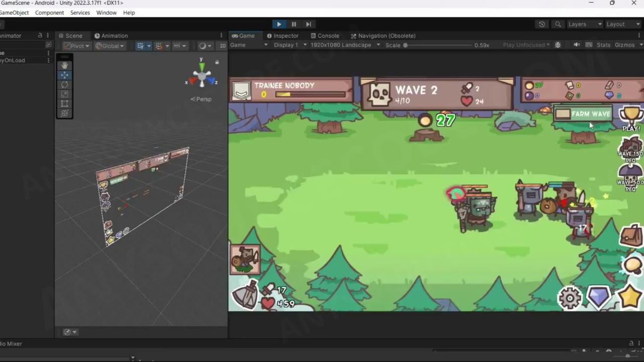Open the Global handle rotation dropdown

110,46
